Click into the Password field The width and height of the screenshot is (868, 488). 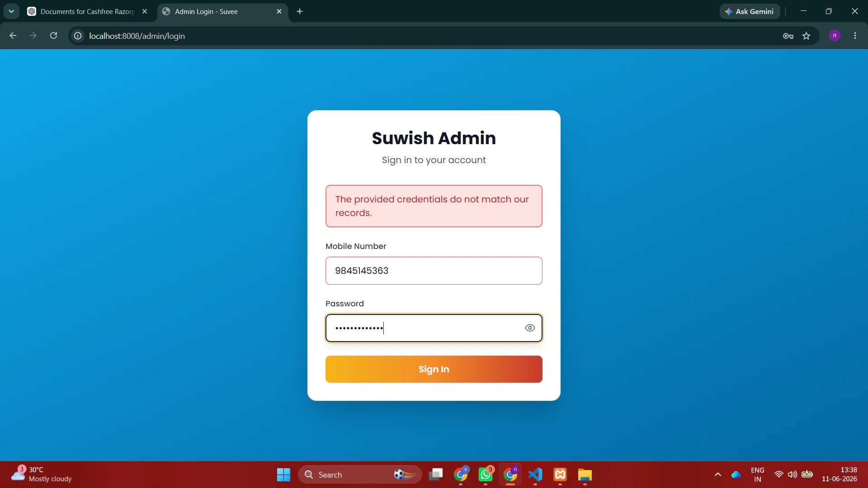425,328
